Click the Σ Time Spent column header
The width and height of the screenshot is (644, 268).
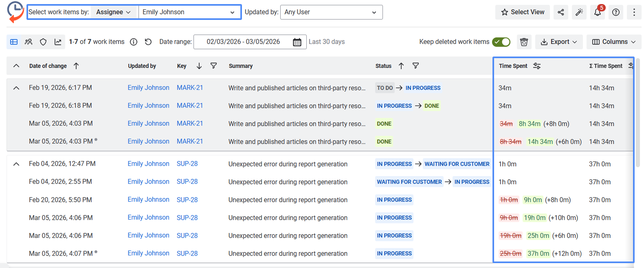click(606, 66)
